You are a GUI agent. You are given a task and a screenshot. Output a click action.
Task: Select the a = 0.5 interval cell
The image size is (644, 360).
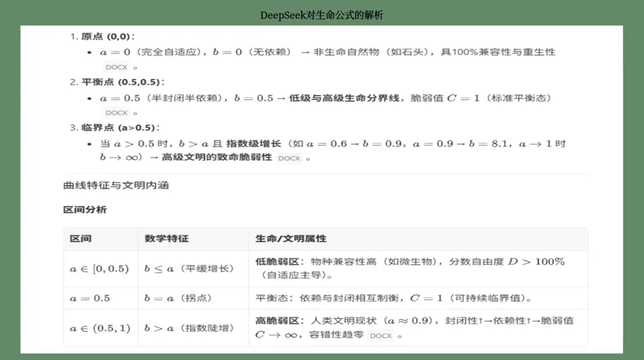[x=90, y=297]
